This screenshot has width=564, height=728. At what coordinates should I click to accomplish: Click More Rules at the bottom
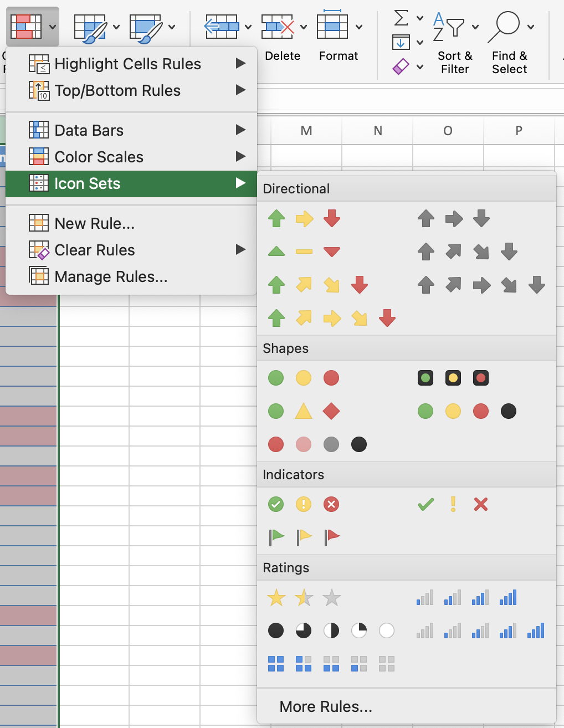(x=326, y=706)
